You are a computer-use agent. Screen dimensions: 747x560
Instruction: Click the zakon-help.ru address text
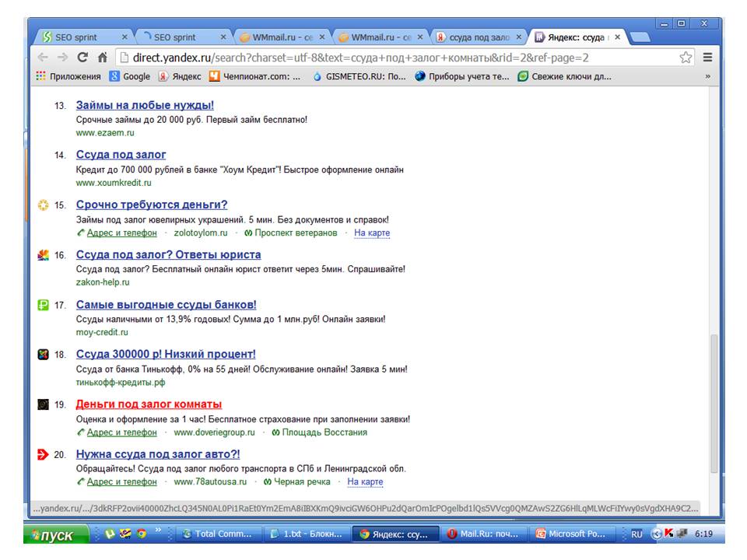103,282
